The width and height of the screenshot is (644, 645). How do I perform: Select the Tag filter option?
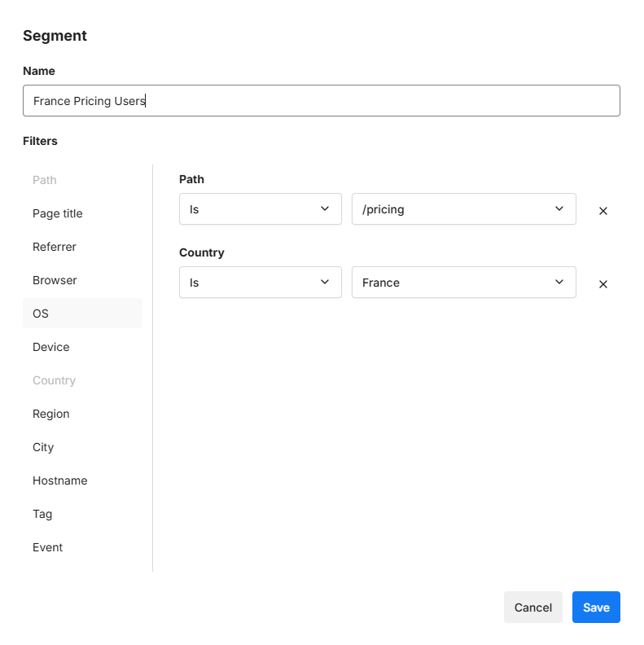click(42, 514)
